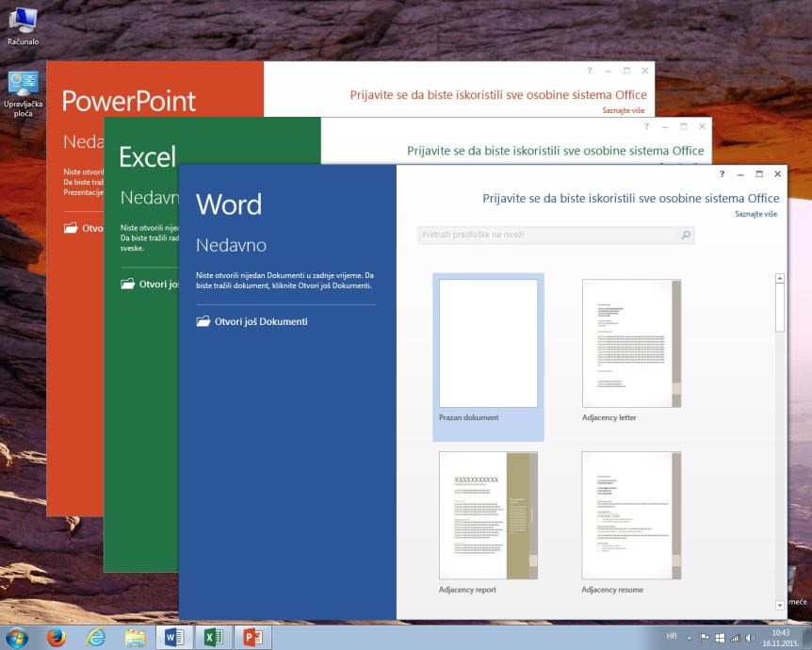Close the PowerPoint window
This screenshot has width=812, height=650.
pyautogui.click(x=645, y=71)
